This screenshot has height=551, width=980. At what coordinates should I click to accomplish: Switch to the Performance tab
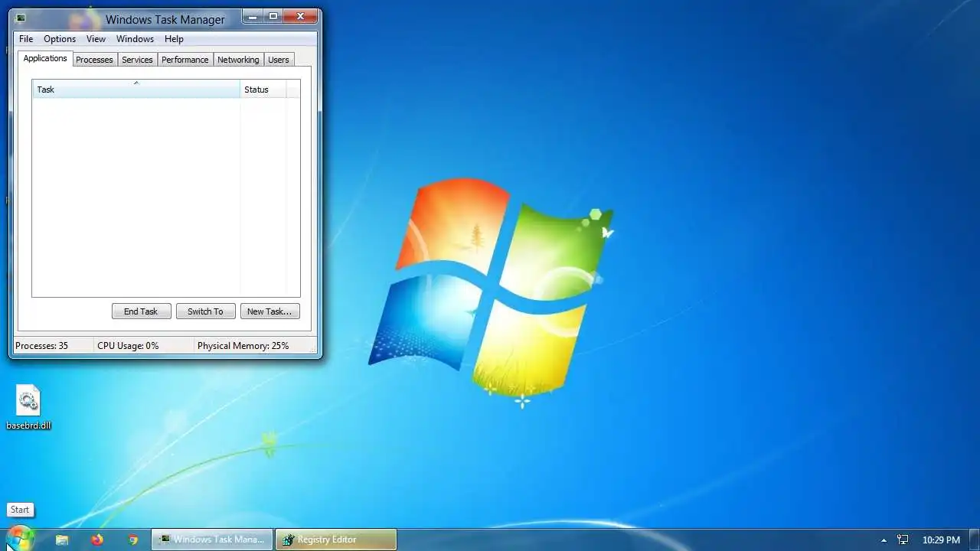coord(185,60)
